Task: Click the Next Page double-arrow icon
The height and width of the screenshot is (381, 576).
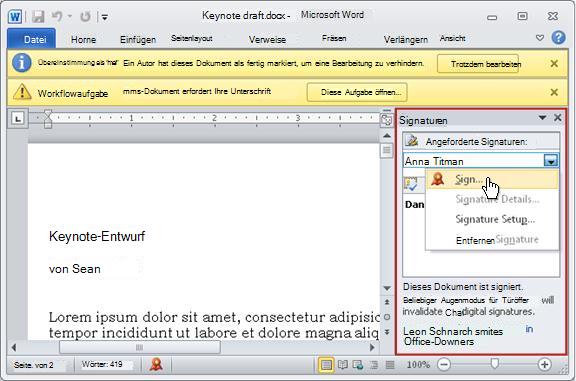Action: 387,332
